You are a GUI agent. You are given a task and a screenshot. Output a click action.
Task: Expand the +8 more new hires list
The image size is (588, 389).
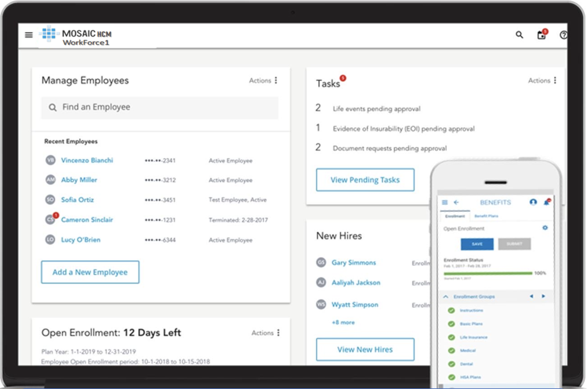(x=343, y=322)
